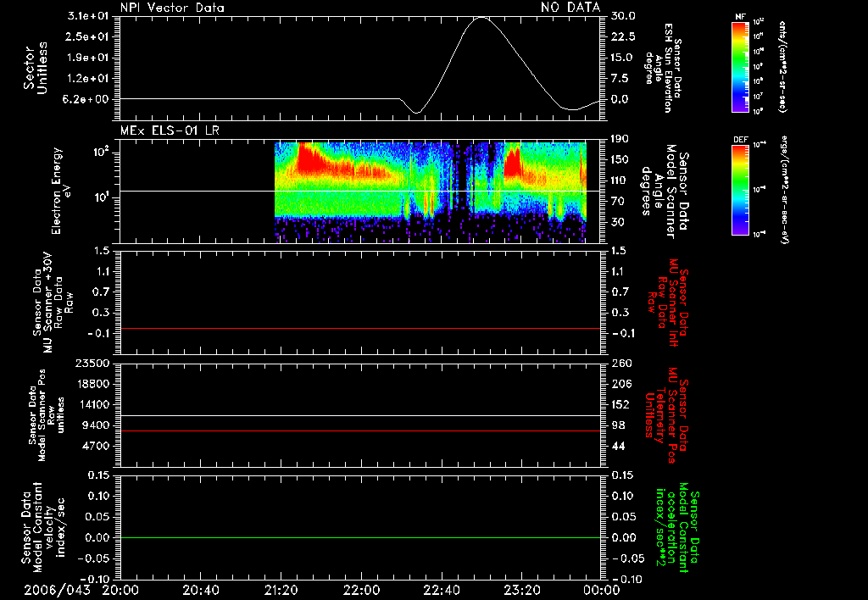The image size is (868, 600).
Task: Click the DEF color scale bar
Action: coord(741,190)
